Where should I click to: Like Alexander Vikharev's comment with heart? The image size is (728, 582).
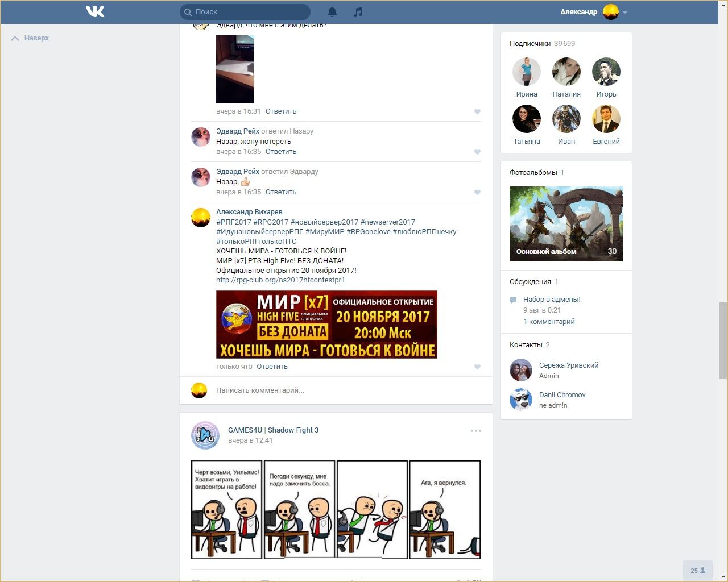pos(477,367)
